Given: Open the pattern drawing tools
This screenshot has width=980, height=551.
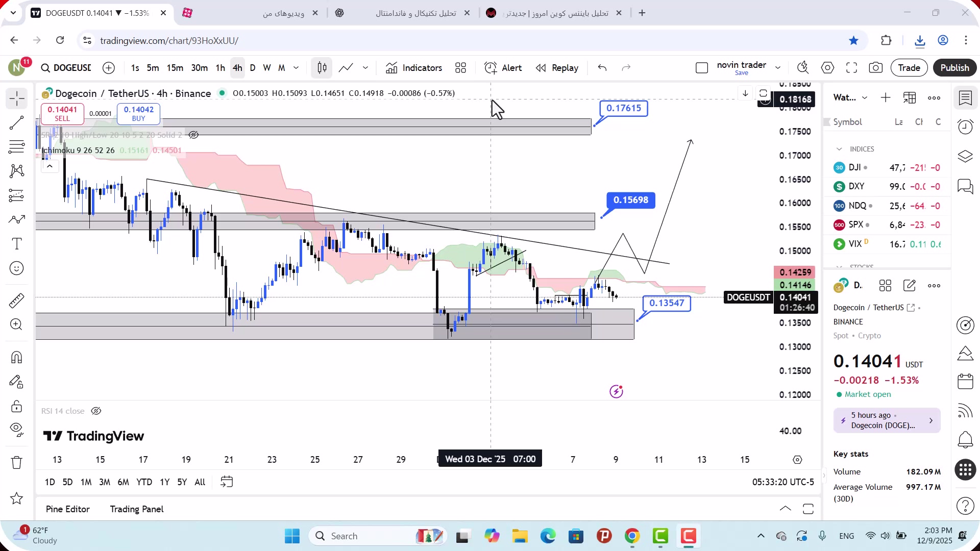Looking at the screenshot, I should [x=17, y=171].
